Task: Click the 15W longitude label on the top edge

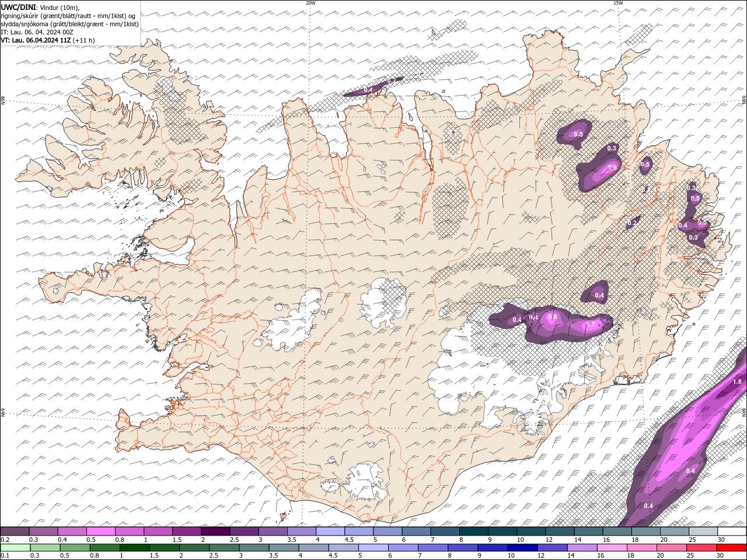Action: tap(617, 3)
